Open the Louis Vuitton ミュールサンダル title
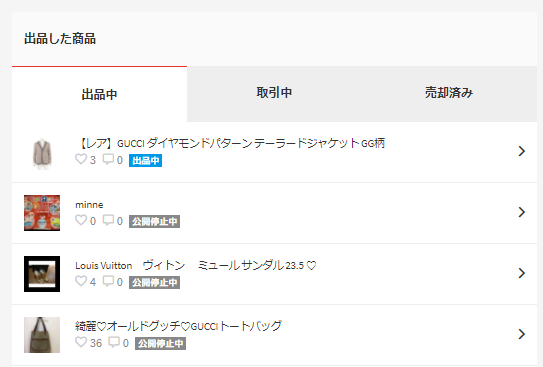This screenshot has height=367, width=543. click(x=196, y=266)
